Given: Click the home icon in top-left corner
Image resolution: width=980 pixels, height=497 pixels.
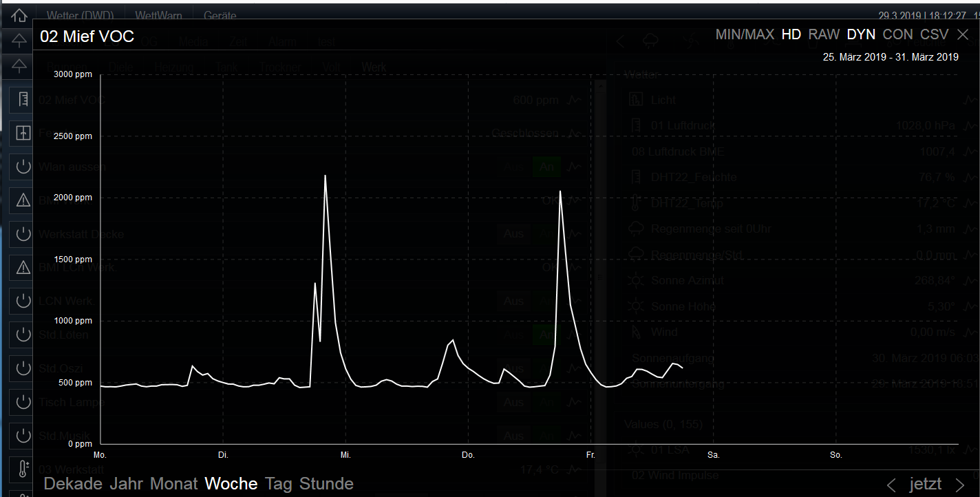Looking at the screenshot, I should pyautogui.click(x=19, y=15).
